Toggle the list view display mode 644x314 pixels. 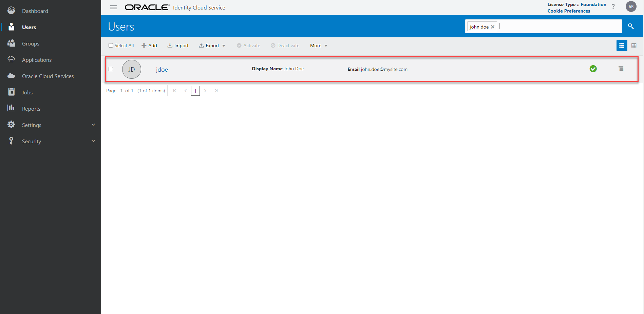point(622,45)
